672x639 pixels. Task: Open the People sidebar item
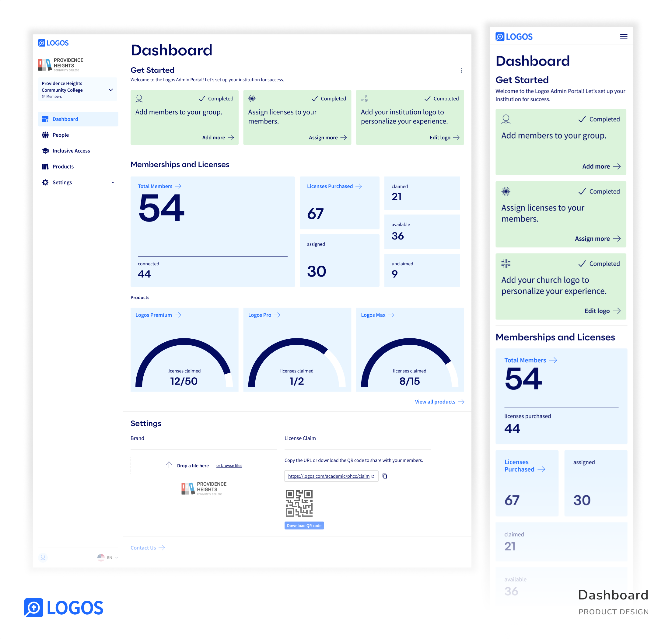[x=78, y=135]
